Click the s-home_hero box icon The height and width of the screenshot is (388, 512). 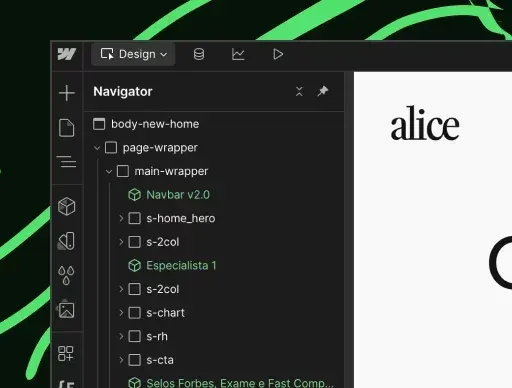tap(135, 218)
